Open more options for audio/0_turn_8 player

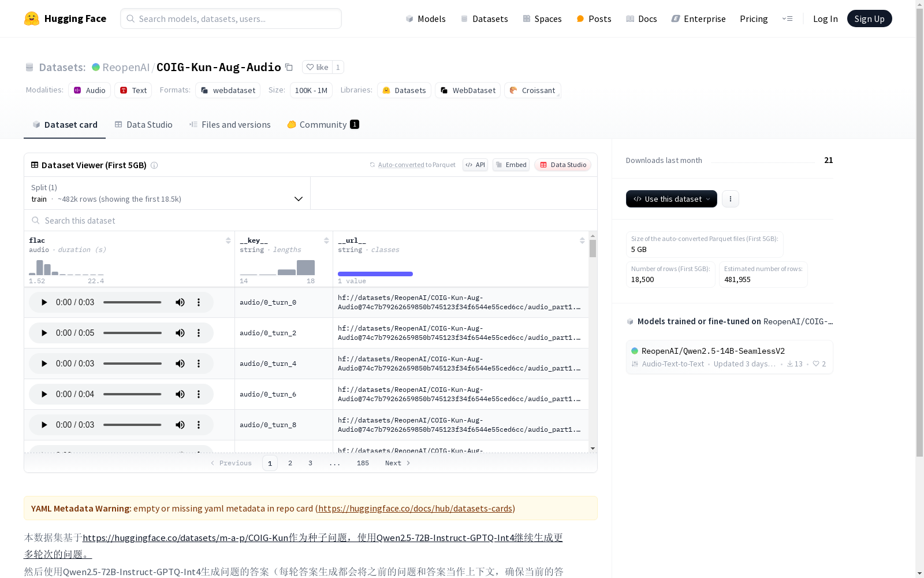coord(199,425)
